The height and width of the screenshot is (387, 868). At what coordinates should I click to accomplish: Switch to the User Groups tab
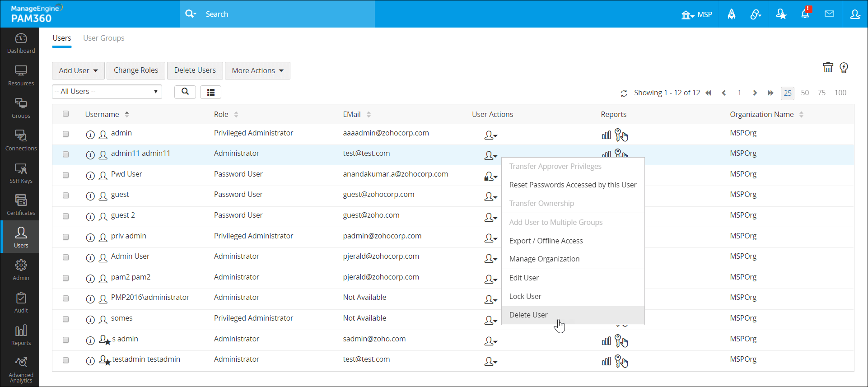103,38
